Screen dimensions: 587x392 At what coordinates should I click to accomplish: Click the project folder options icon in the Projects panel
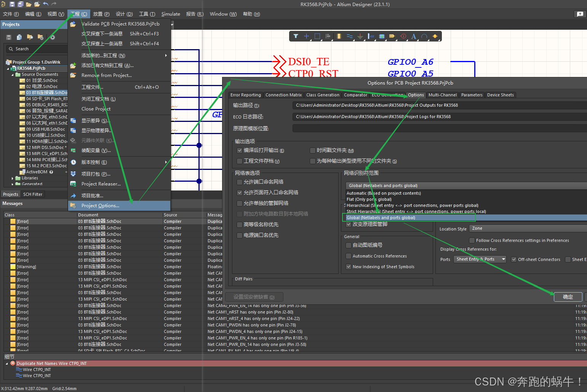40,37
